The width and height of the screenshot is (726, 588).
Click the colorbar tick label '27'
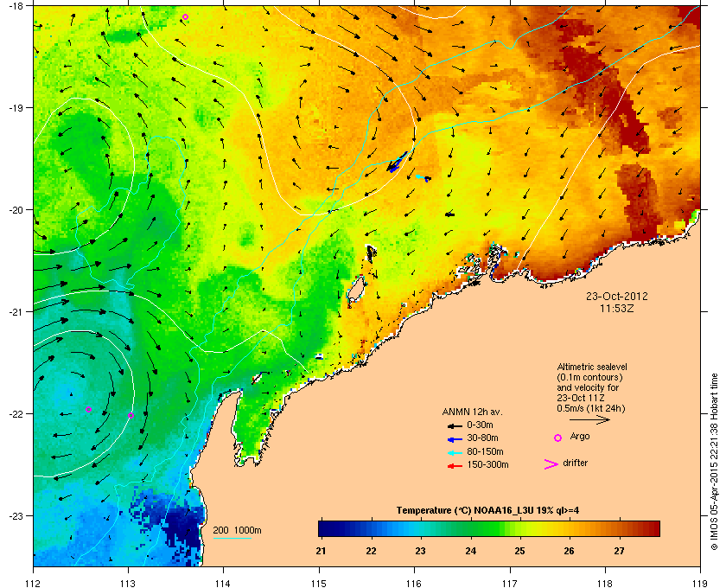tap(619, 551)
